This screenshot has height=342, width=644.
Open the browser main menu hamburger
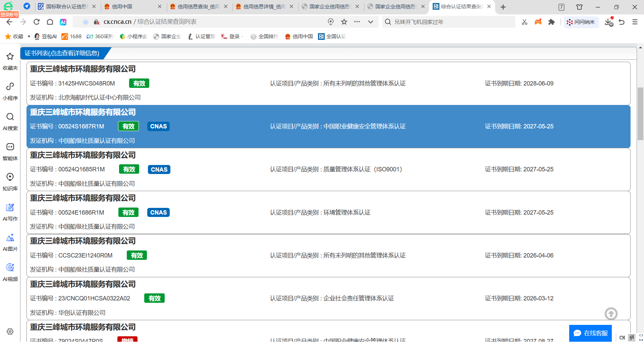pyautogui.click(x=635, y=22)
